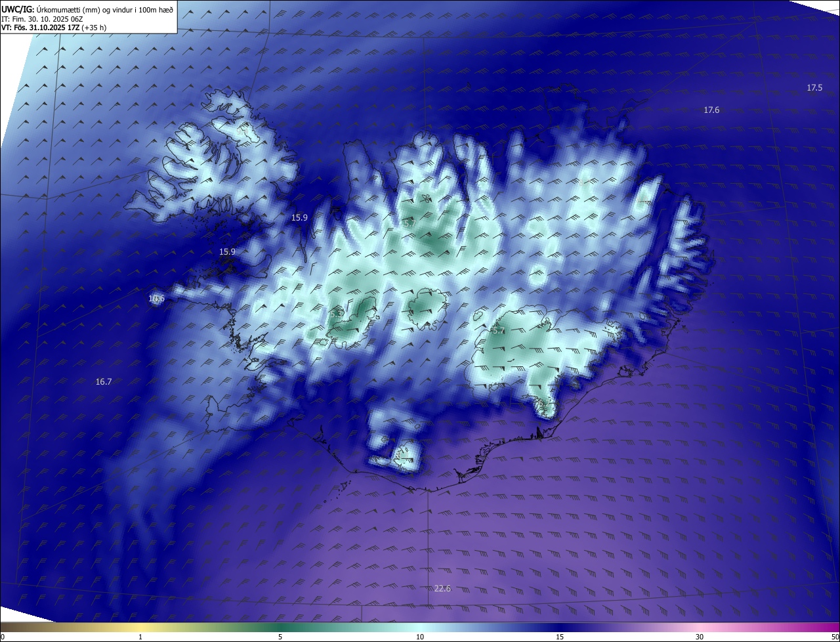Click the "5.3" value label on the glacier
This screenshot has width=840, height=642.
click(x=337, y=314)
